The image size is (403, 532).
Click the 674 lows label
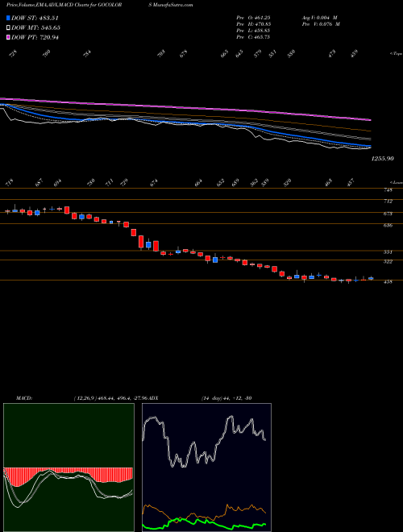coord(154,182)
